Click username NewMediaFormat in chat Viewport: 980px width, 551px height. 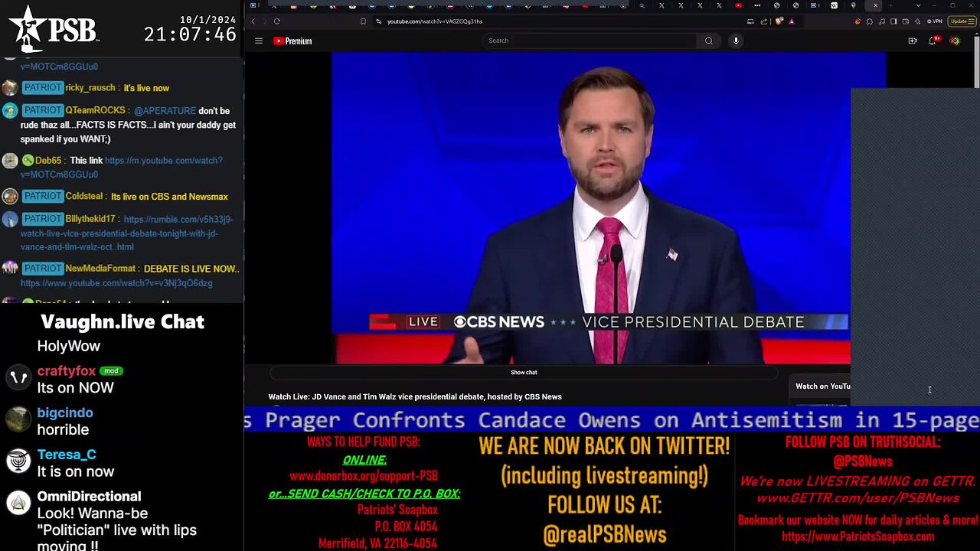[x=100, y=269]
